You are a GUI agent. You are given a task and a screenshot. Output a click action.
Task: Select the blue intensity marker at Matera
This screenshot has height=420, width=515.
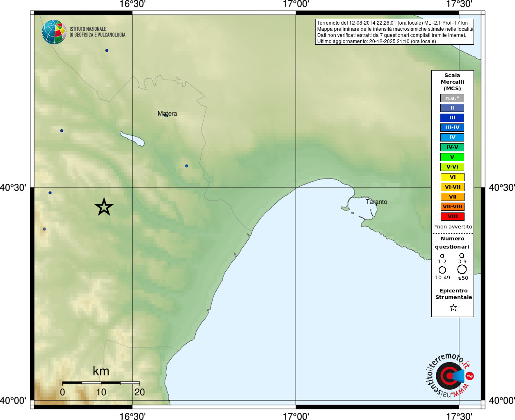165,115
